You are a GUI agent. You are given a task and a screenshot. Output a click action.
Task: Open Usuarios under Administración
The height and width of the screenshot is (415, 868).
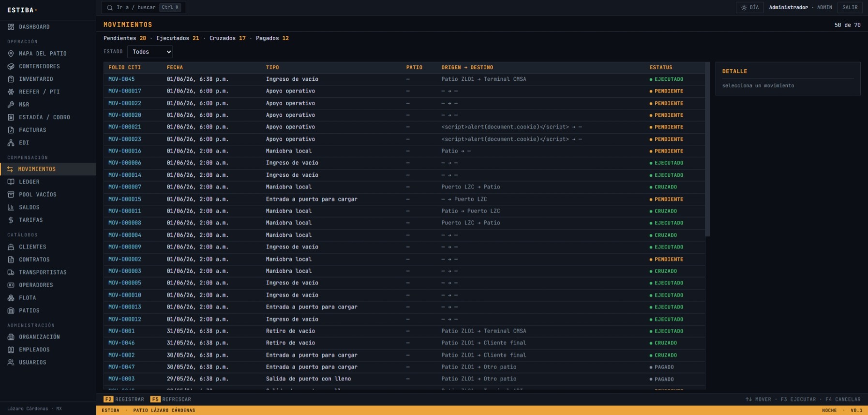[x=48, y=363]
